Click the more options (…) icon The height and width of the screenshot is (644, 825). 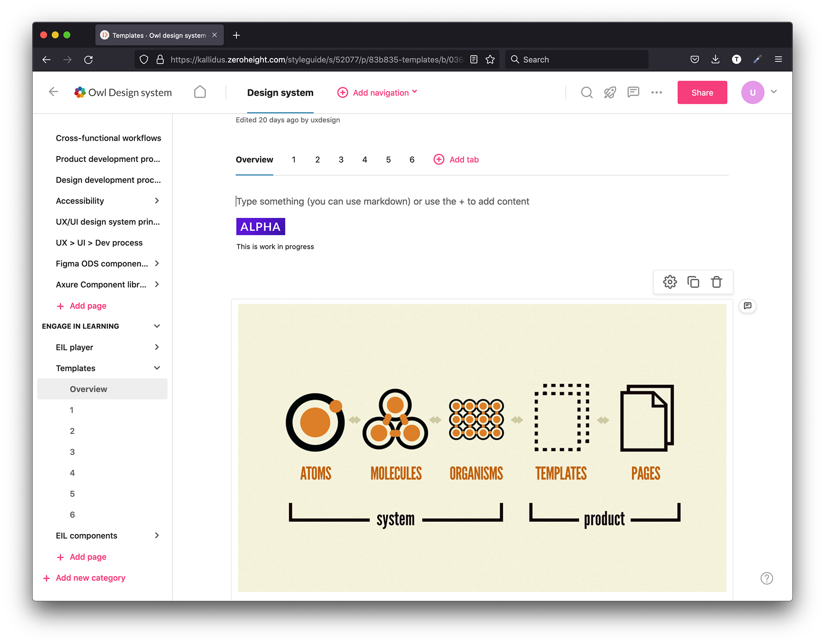(x=656, y=92)
